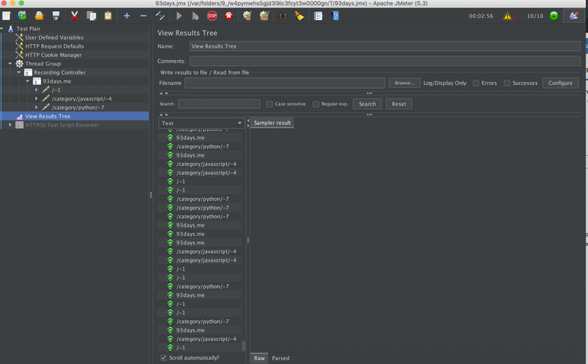Click the green running status indicator
Image resolution: width=588 pixels, height=364 pixels.
554,16
